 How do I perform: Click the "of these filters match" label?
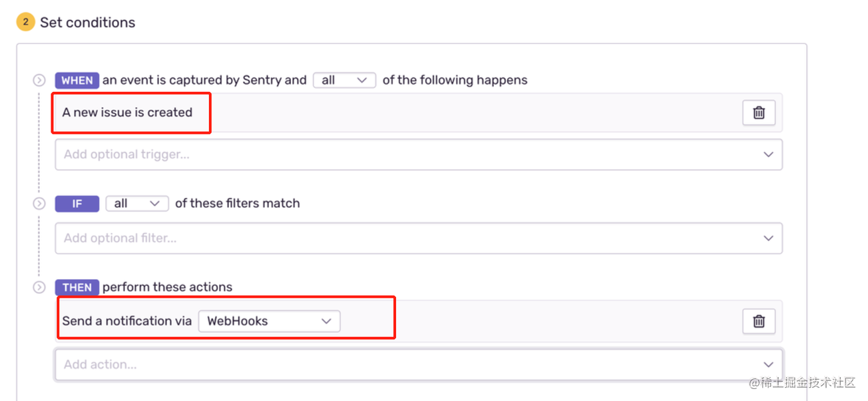[x=238, y=203]
